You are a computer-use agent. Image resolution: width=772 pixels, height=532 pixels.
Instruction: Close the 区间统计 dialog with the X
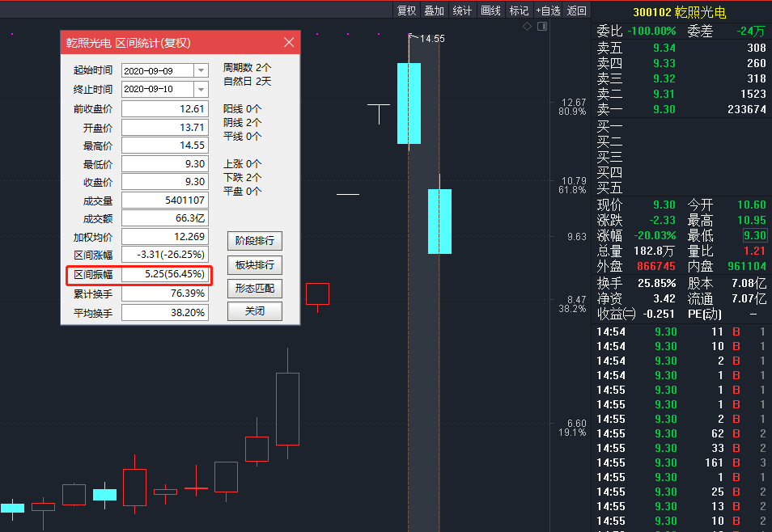(289, 43)
